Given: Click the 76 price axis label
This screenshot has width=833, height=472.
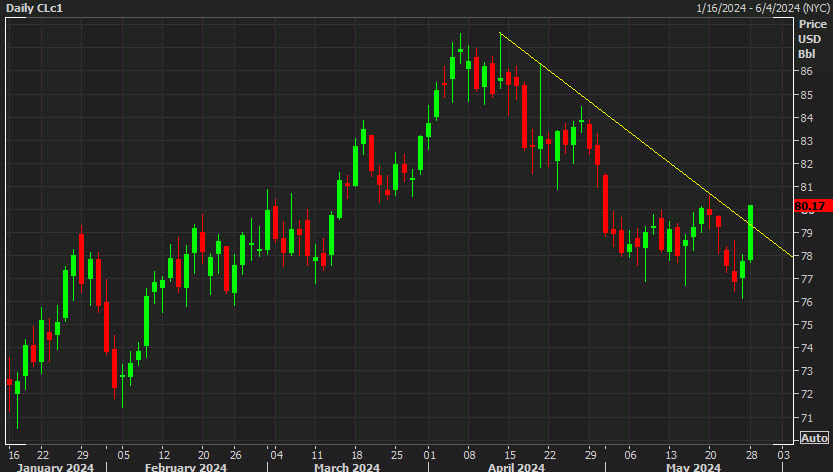Looking at the screenshot, I should 806,301.
